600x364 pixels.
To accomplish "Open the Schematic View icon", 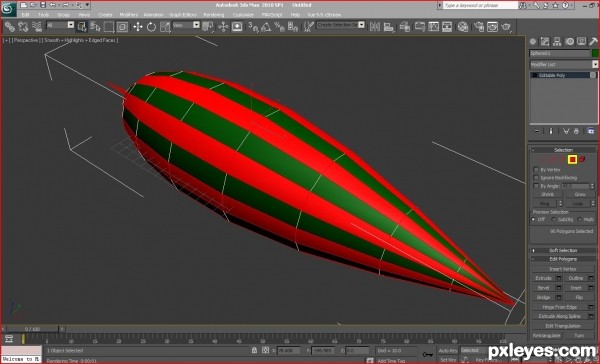I will (x=447, y=26).
